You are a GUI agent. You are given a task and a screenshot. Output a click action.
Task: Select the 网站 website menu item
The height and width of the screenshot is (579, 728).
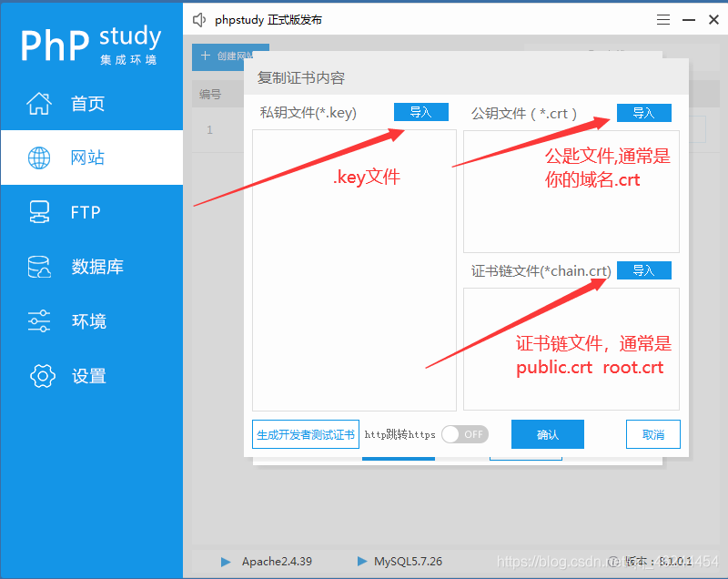pos(92,157)
